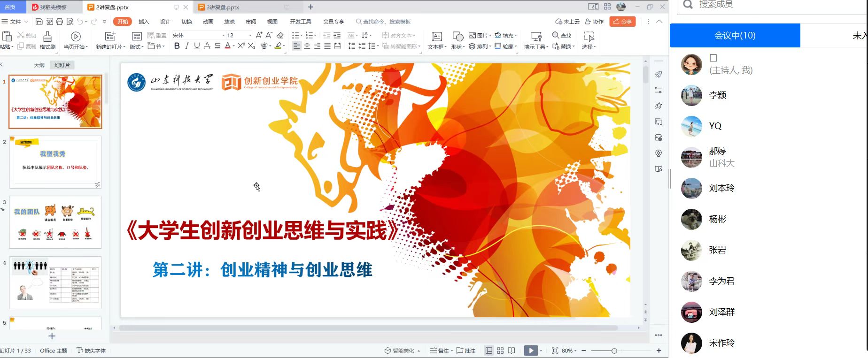
Task: Open the font name dropdown (宋体)
Action: tap(223, 36)
